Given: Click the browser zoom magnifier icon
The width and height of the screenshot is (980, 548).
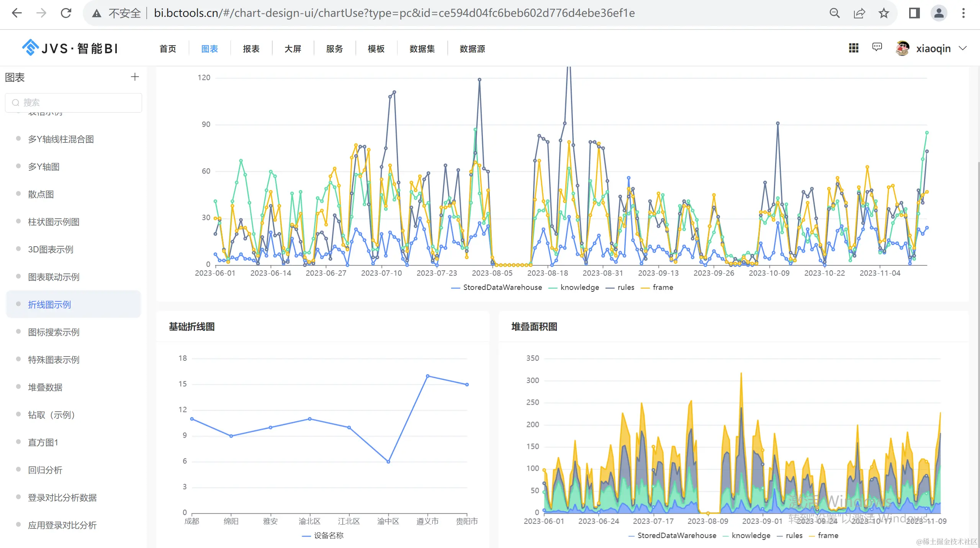Looking at the screenshot, I should (834, 13).
